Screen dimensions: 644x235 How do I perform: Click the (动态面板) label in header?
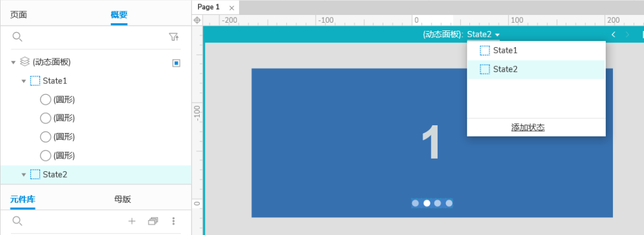click(x=443, y=35)
